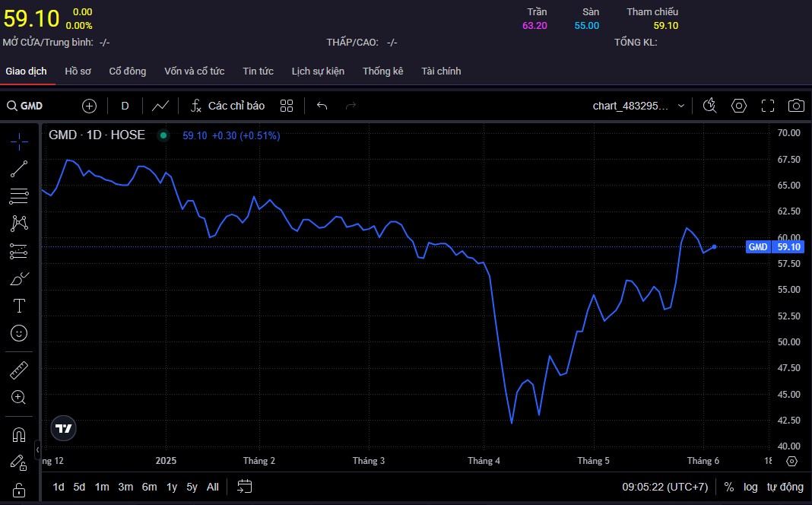812x505 pixels.
Task: Click the GMD · 1D · HOSE legend title
Action: point(97,135)
